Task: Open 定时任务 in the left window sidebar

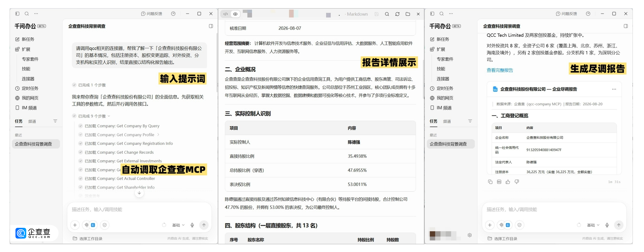Action: pyautogui.click(x=27, y=88)
